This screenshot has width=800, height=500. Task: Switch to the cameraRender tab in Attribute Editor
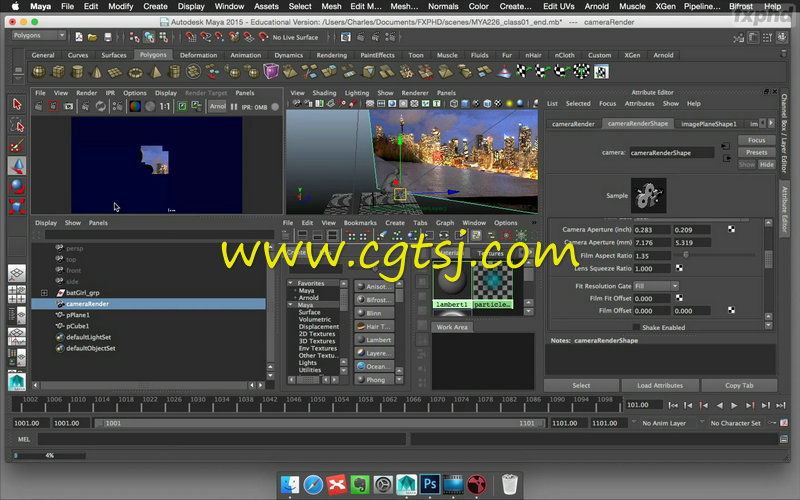(573, 124)
